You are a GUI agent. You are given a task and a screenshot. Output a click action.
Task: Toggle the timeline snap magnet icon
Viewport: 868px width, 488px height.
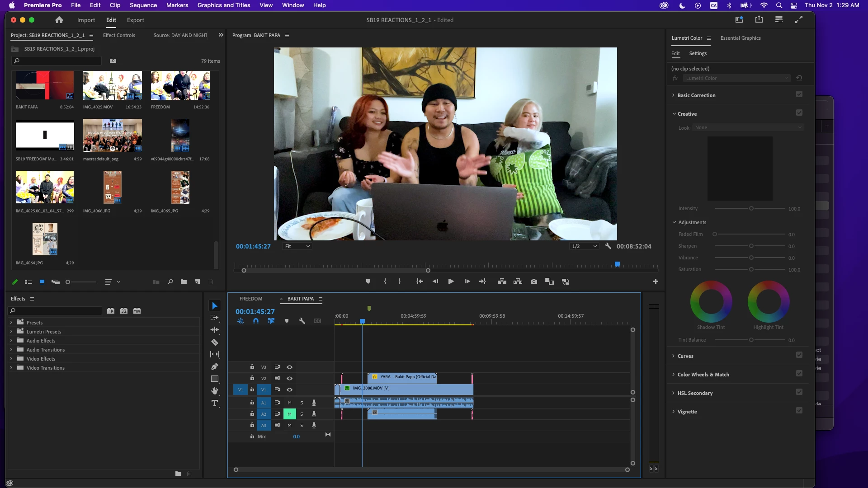(256, 321)
